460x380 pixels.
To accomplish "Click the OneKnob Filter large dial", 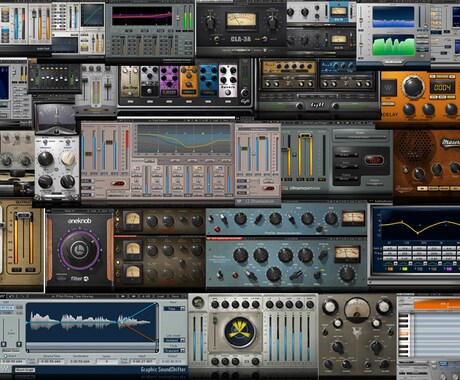I will pos(79,249).
